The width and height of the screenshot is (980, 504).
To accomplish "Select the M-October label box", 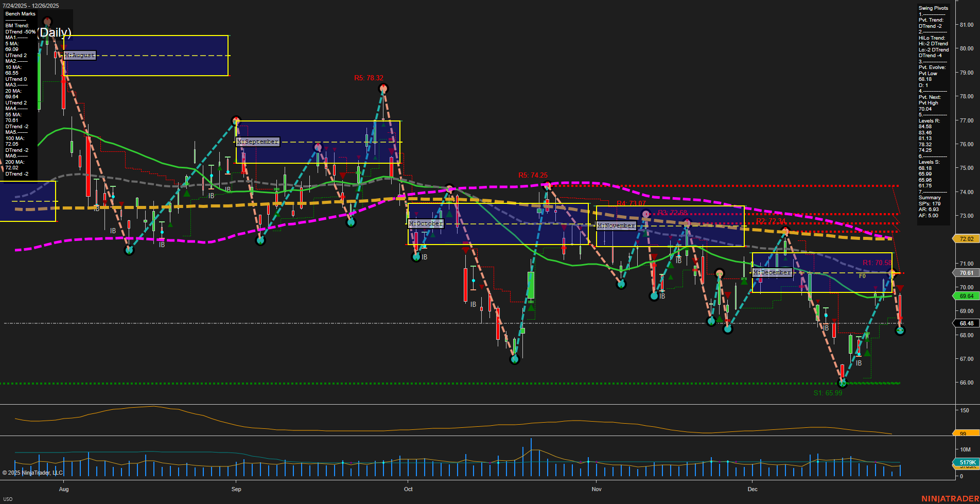I will [426, 223].
